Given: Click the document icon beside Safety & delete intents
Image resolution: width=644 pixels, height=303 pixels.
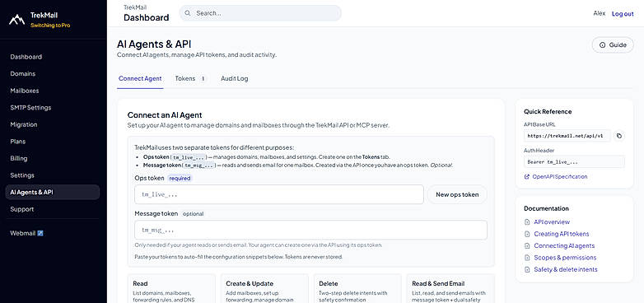Looking at the screenshot, I should click(x=527, y=270).
